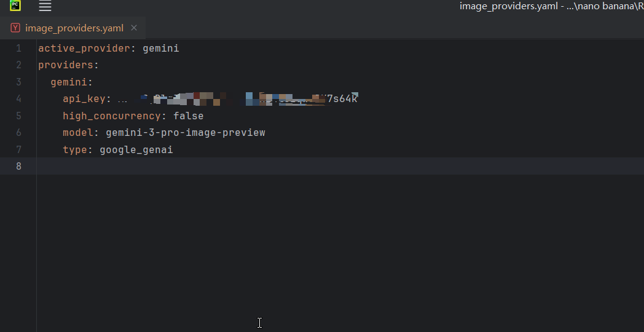Click the gemini value on line 1
The height and width of the screenshot is (332, 644).
(x=161, y=49)
